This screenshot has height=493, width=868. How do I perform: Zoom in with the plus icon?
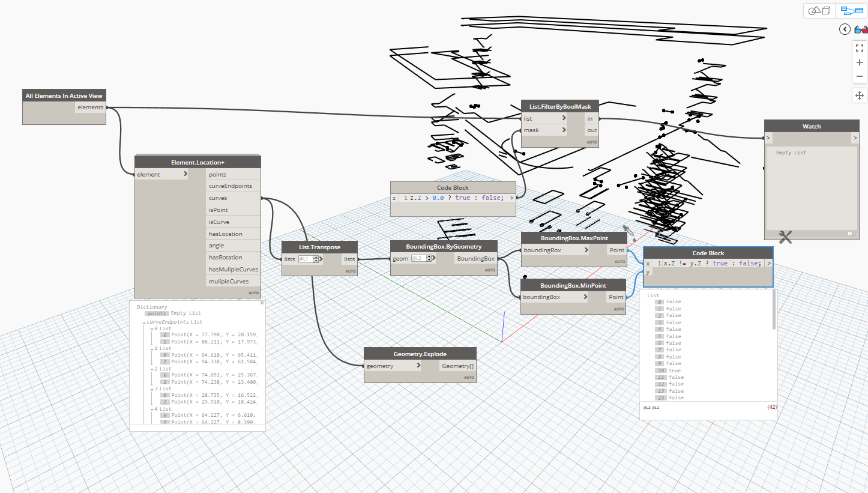click(860, 62)
